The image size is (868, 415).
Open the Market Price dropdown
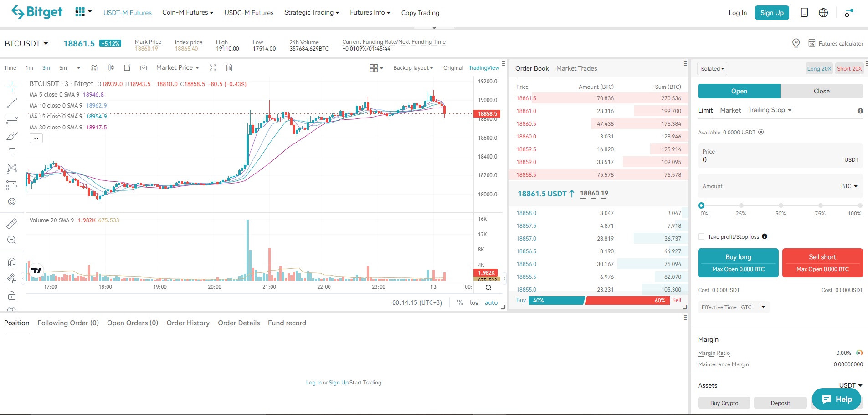(178, 67)
